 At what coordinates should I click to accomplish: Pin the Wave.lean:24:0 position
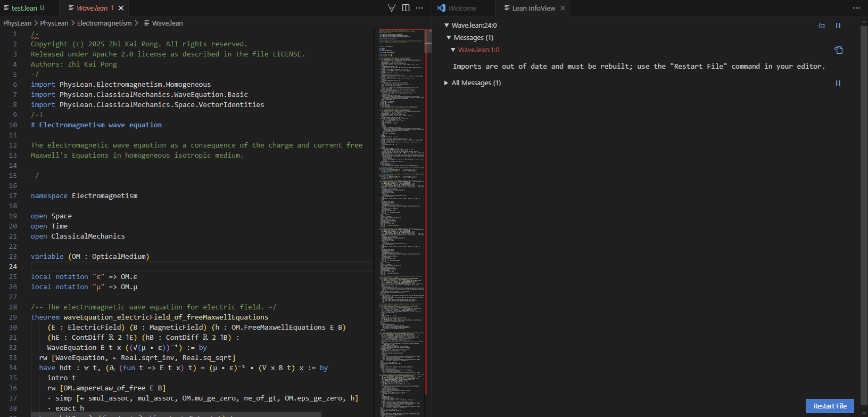pyautogui.click(x=821, y=26)
